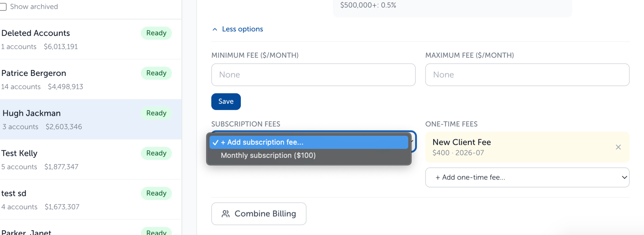Open the Deleted Accounts entry
Screen dimensions: 644x235
tap(91, 39)
